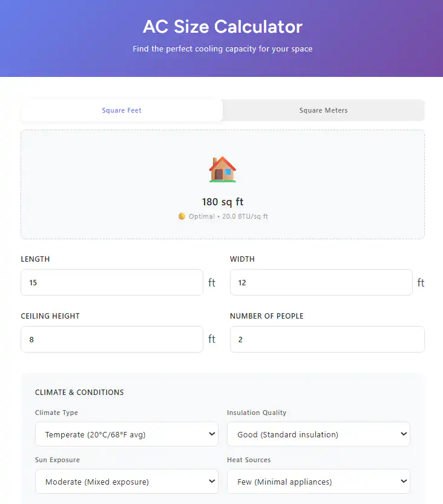443x504 pixels.
Task: Click the Climate Type chevron arrow
Action: click(212, 434)
